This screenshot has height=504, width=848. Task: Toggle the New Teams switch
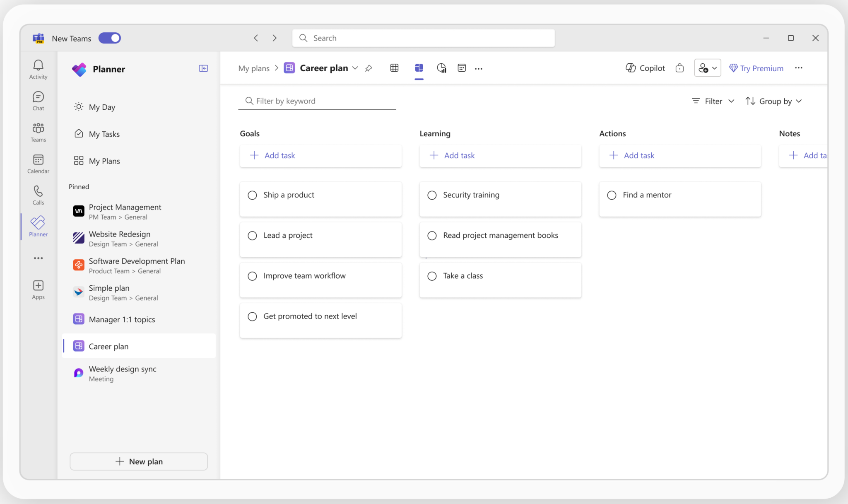(109, 38)
